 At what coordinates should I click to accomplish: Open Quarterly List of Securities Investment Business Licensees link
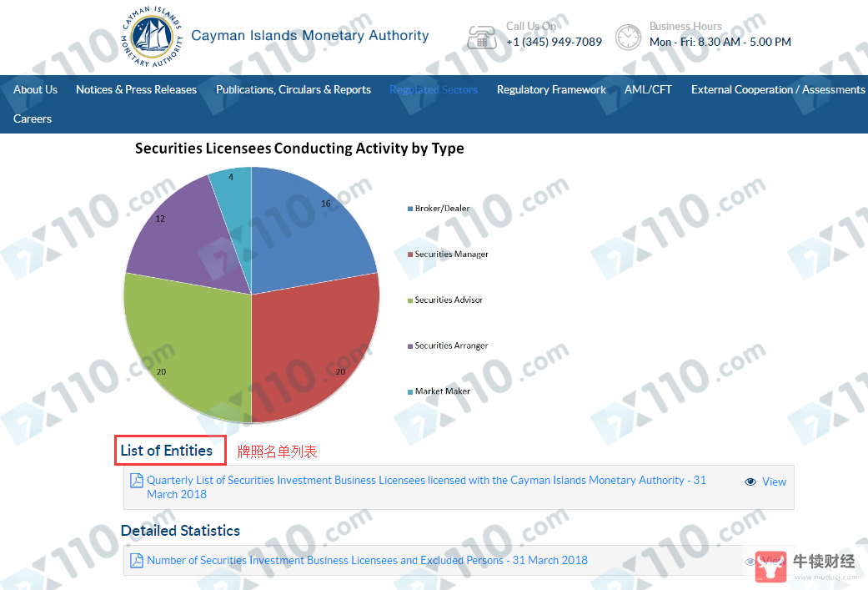coord(426,487)
